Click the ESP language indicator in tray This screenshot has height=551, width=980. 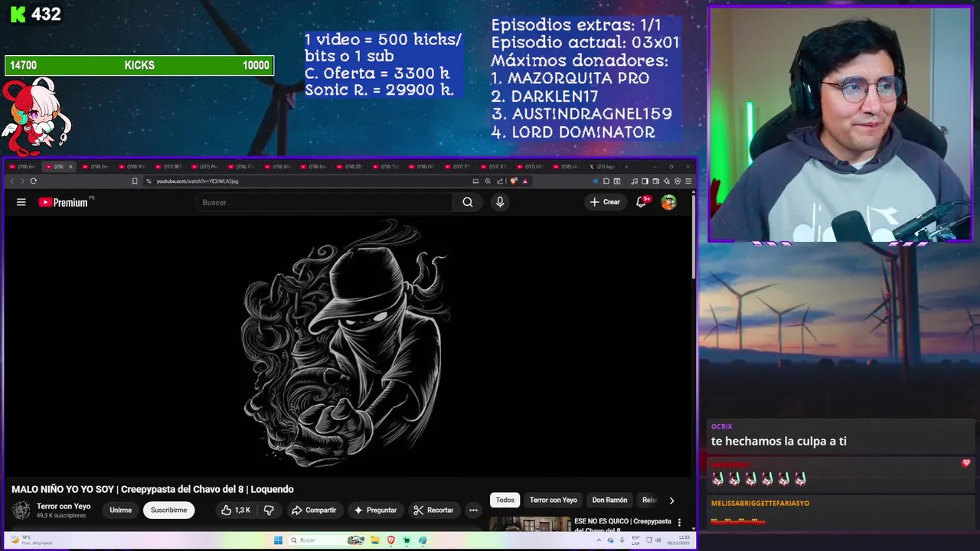[x=635, y=540]
